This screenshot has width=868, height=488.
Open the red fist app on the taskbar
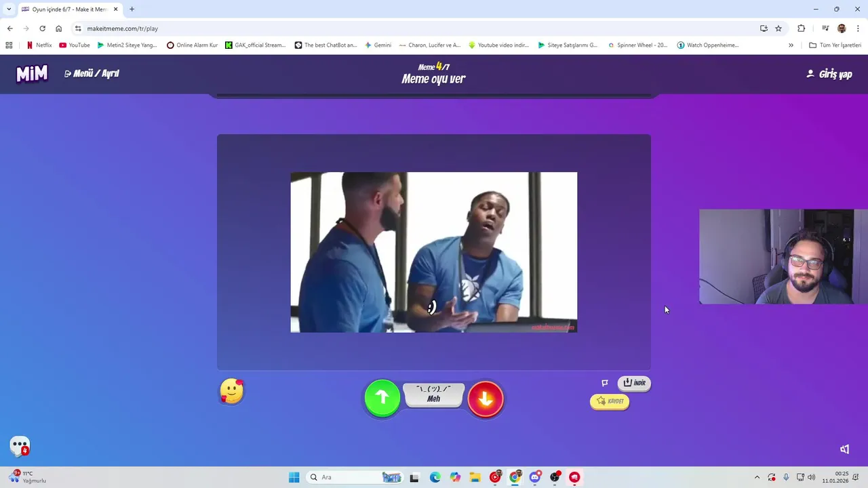tap(574, 477)
